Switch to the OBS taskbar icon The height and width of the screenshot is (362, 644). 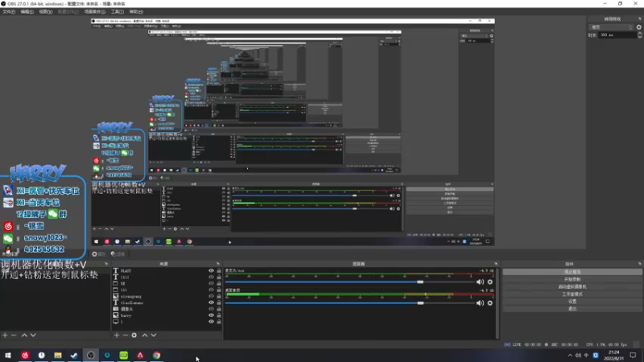point(91,355)
